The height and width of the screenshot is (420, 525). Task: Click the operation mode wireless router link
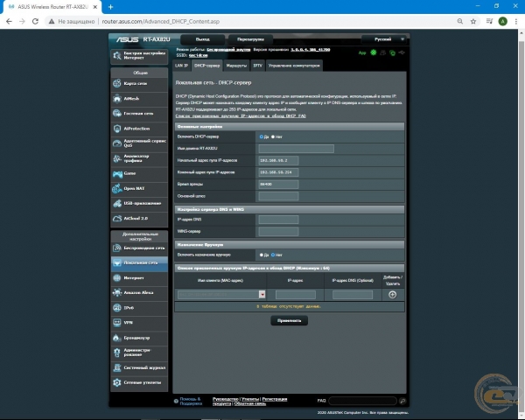228,50
